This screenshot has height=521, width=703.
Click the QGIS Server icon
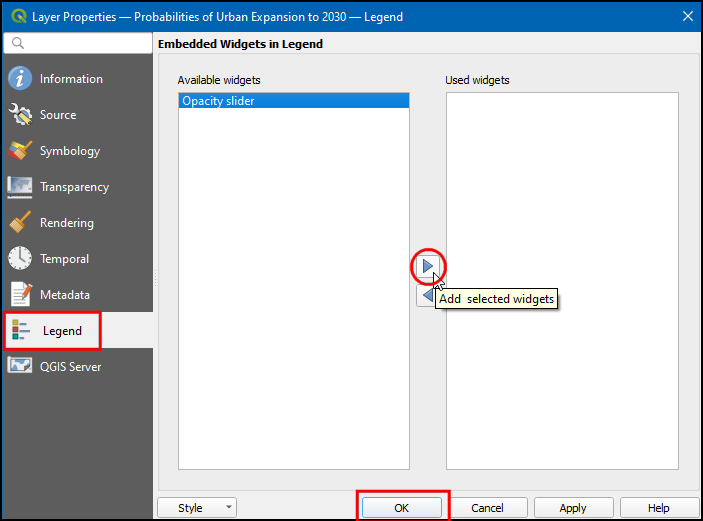(20, 367)
